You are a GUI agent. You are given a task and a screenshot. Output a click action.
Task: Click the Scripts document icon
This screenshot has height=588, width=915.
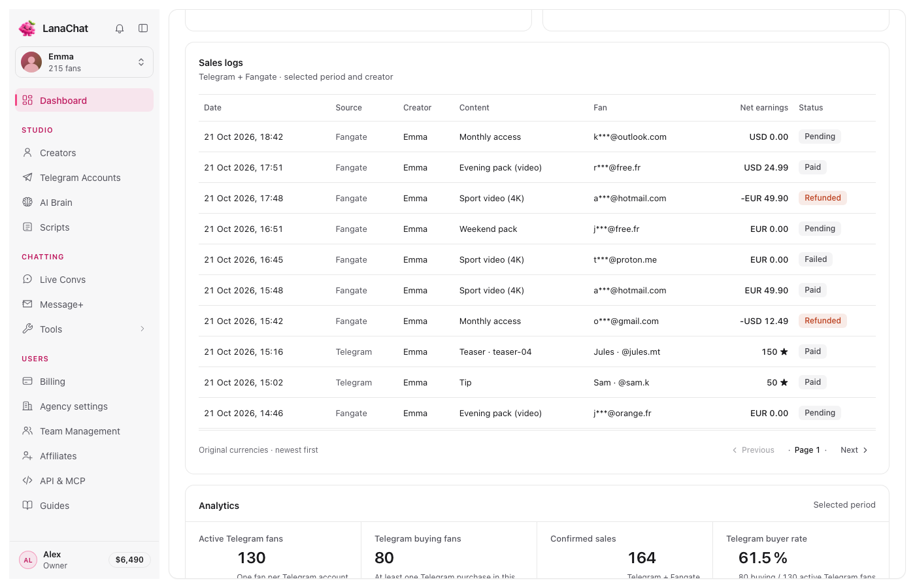pos(27,227)
